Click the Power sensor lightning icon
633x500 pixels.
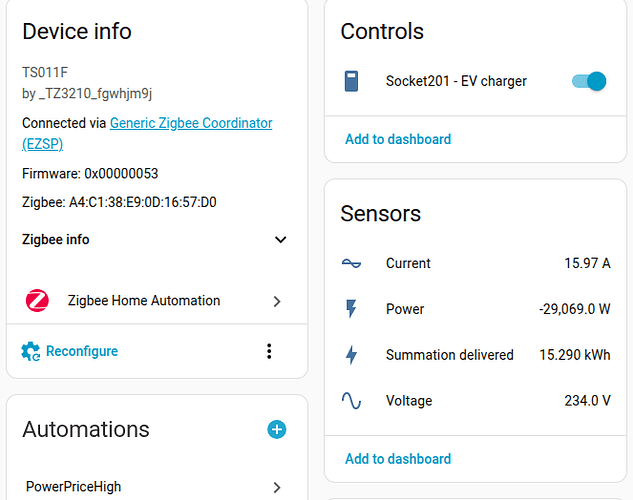pos(351,309)
